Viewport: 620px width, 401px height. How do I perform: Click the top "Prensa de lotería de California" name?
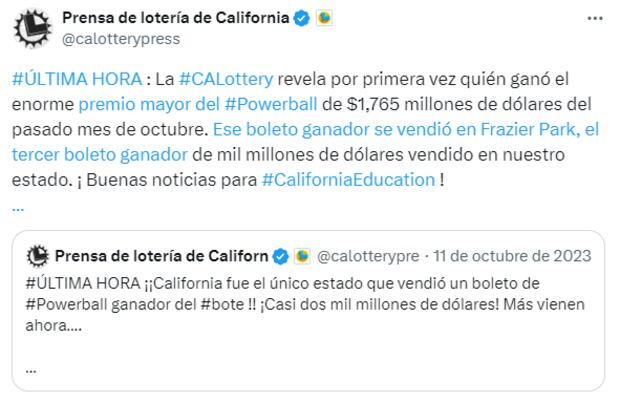[x=174, y=18]
